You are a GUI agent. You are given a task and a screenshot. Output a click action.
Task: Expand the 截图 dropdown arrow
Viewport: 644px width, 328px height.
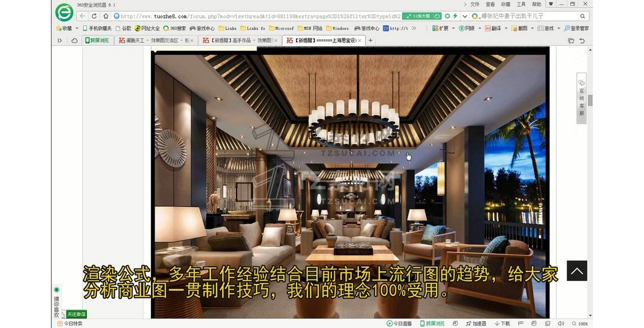click(x=532, y=28)
